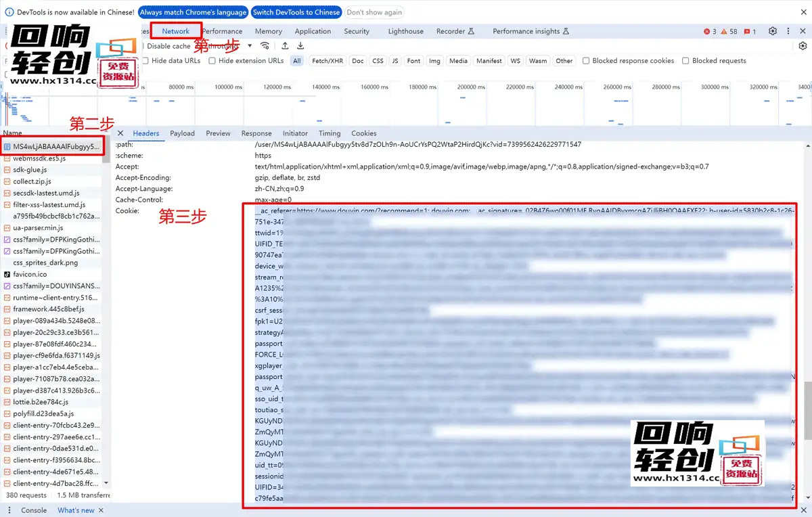Click the favicon.ico file icon
This screenshot has height=517, width=812.
7,275
